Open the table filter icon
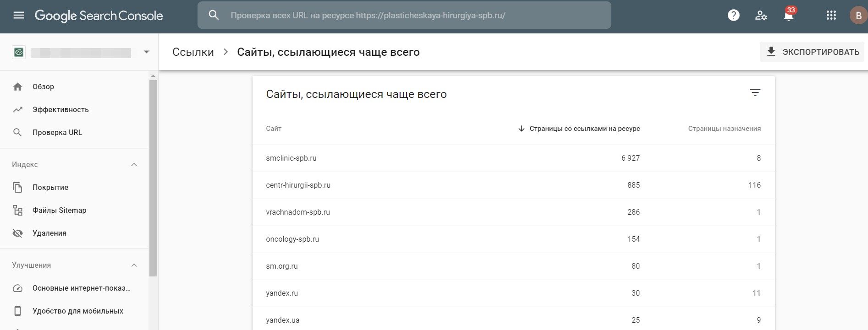This screenshot has width=868, height=330. coord(755,93)
